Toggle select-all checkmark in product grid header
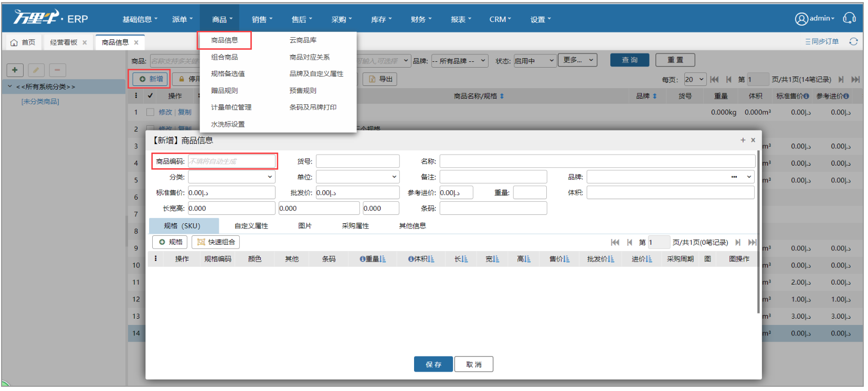This screenshot has width=868, height=391. tap(150, 95)
